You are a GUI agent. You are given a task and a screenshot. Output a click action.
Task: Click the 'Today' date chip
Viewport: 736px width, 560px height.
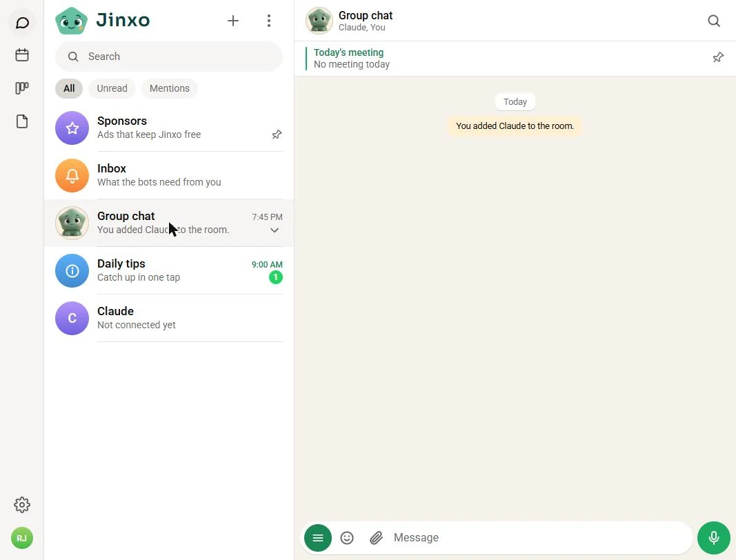pos(515,102)
